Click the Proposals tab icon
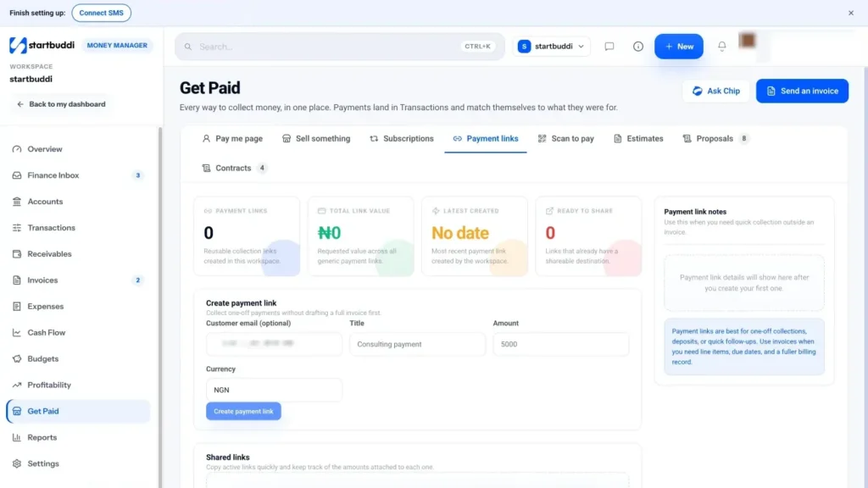 click(687, 138)
